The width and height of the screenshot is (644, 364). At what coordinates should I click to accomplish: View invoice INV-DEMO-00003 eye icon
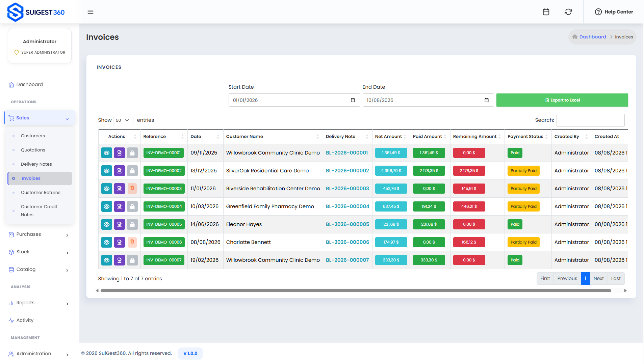pos(107,189)
